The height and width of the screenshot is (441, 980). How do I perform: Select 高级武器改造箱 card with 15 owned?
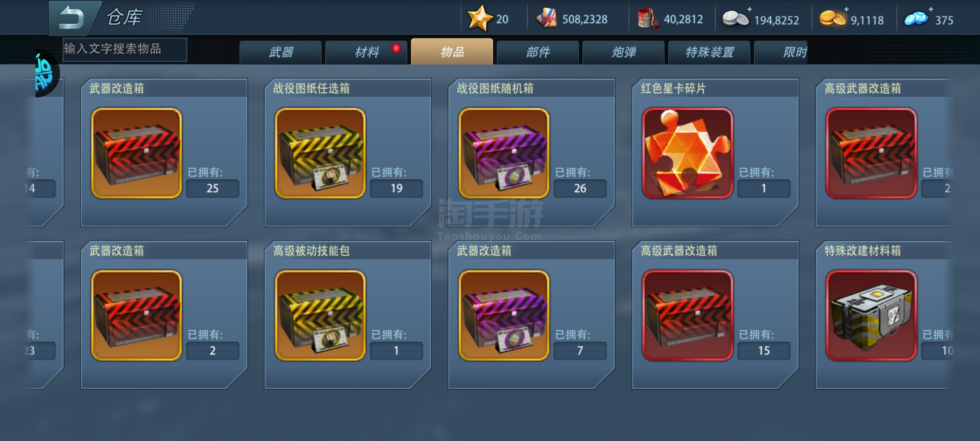click(x=715, y=314)
